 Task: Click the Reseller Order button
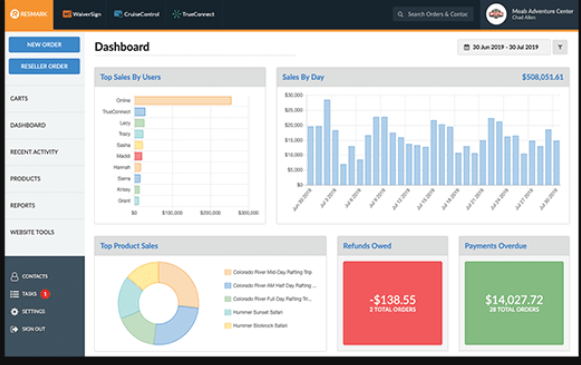point(44,66)
